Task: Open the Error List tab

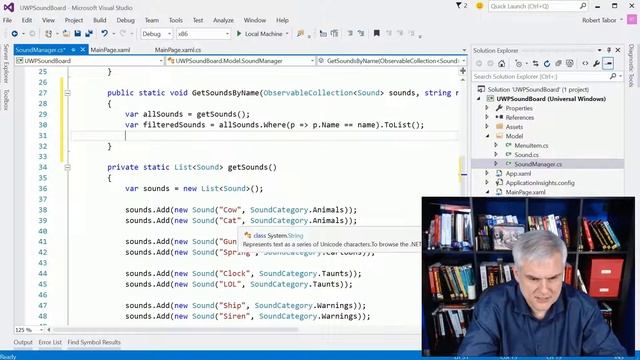Action: (50, 342)
